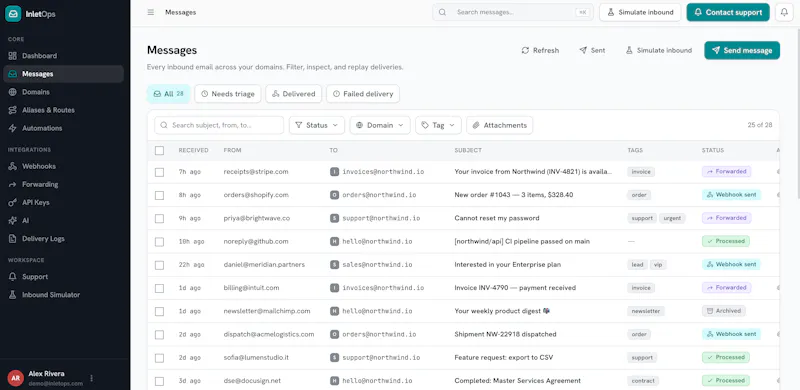Open 'Feature request: export to CSV' message
800x390 pixels.
click(504, 357)
